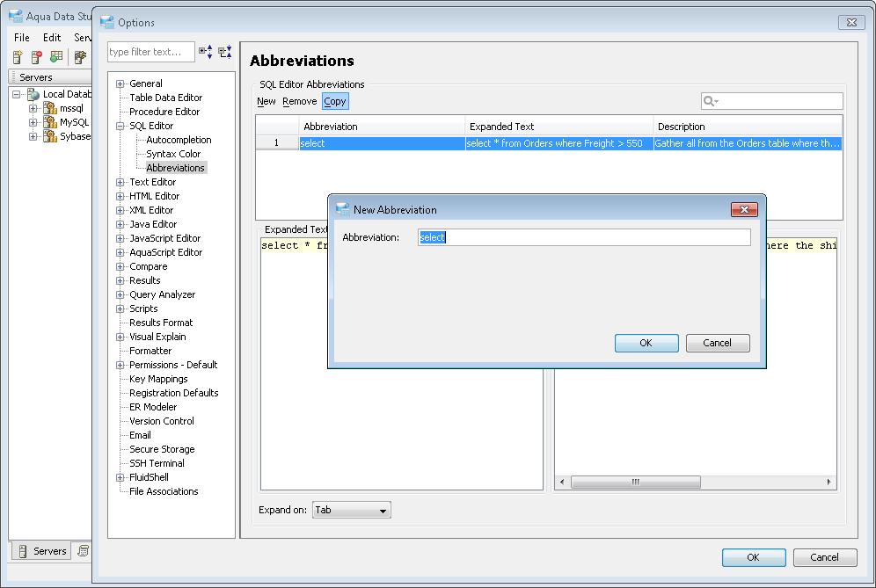Expand the FluidShell options node

120,477
